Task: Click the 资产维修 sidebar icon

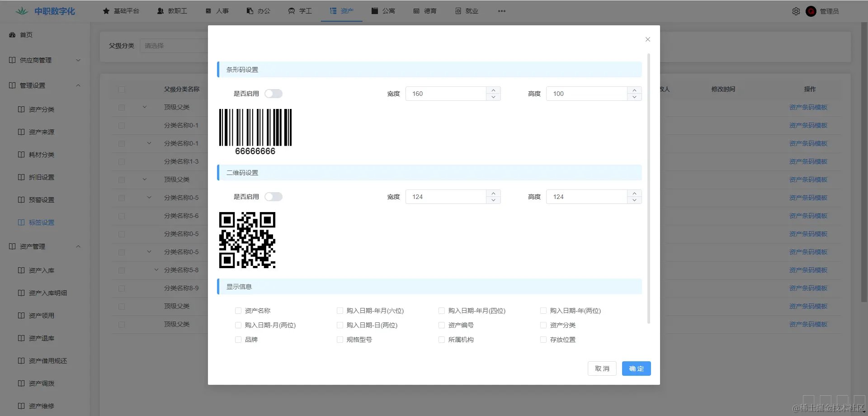Action: click(x=21, y=406)
